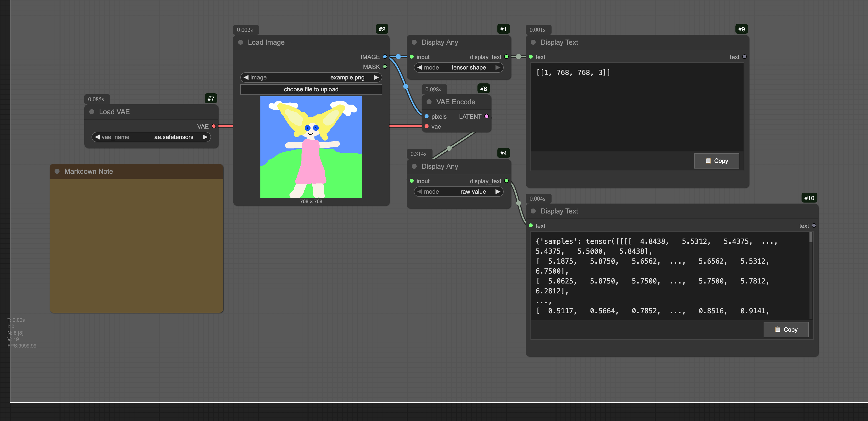Screen dimensions: 868x421
Task: Collapse the Load Image node via its dot
Action: click(x=241, y=42)
